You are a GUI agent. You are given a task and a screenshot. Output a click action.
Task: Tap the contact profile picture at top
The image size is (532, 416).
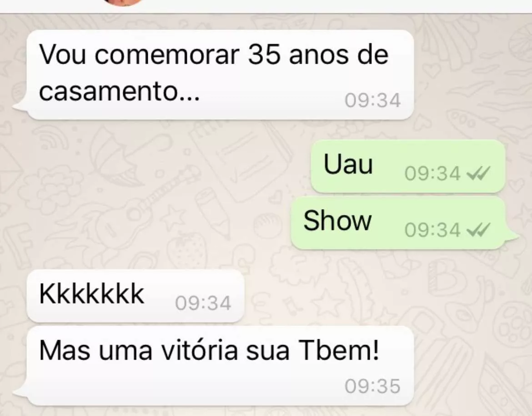(x=123, y=2)
